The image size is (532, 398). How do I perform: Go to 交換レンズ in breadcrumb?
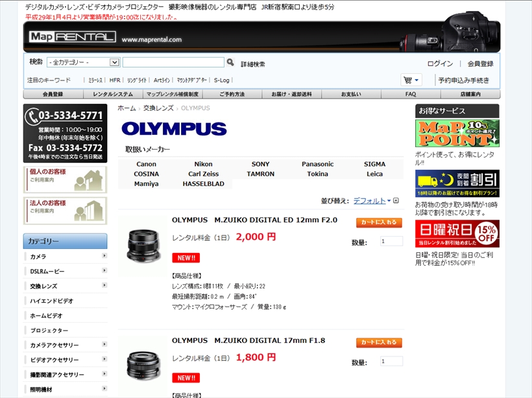click(x=158, y=108)
